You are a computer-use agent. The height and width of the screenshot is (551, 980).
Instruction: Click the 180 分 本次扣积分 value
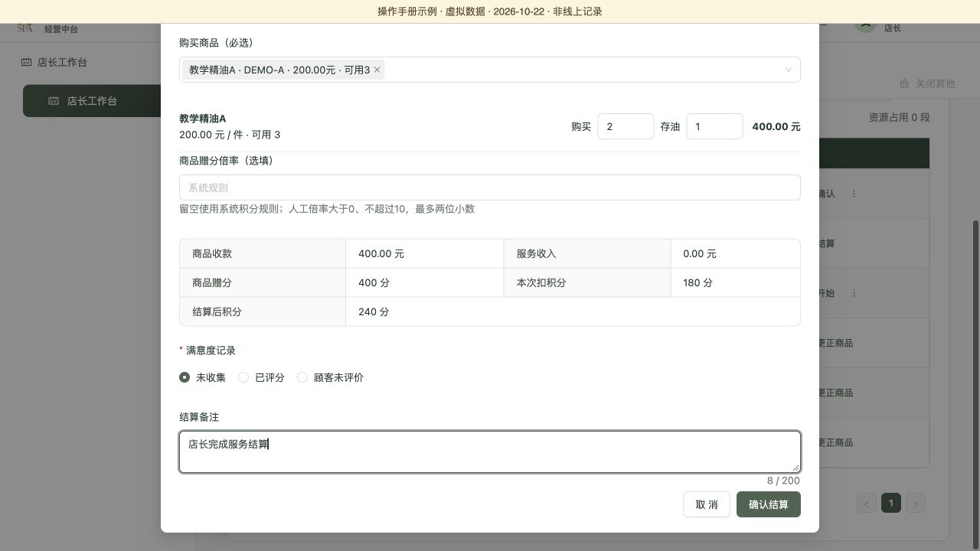pyautogui.click(x=697, y=282)
